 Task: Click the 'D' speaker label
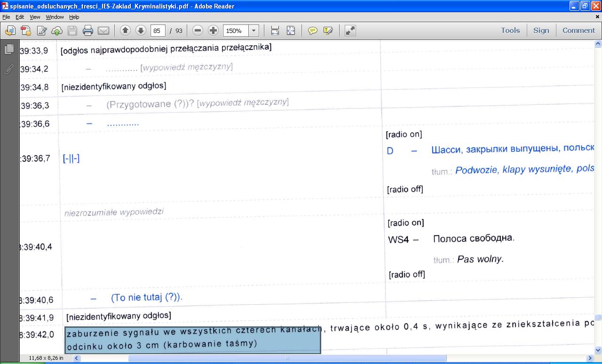pyautogui.click(x=390, y=151)
